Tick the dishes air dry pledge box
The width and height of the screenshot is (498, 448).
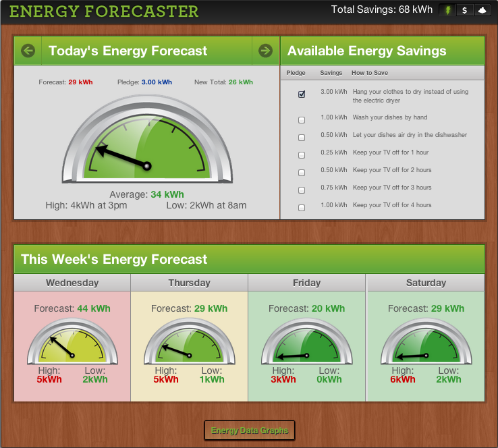[302, 138]
